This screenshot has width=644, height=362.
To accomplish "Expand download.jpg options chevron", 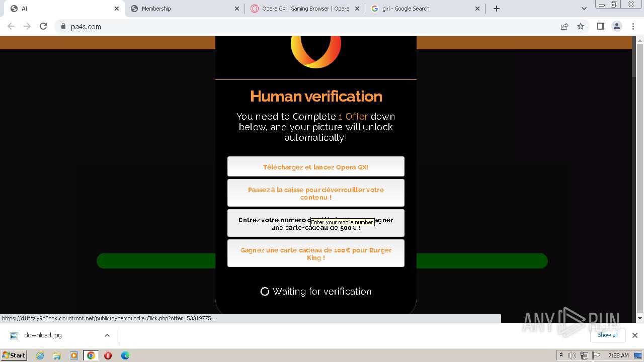I will tap(107, 335).
